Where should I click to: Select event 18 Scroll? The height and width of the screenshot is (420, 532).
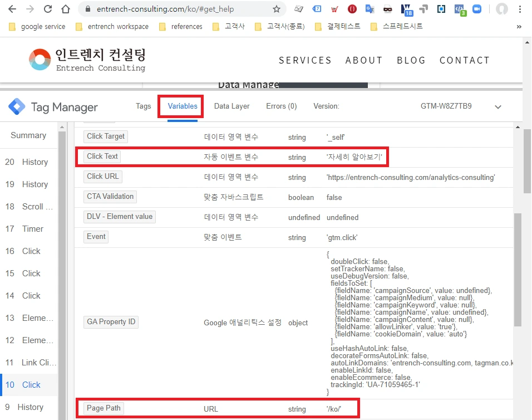click(x=28, y=207)
